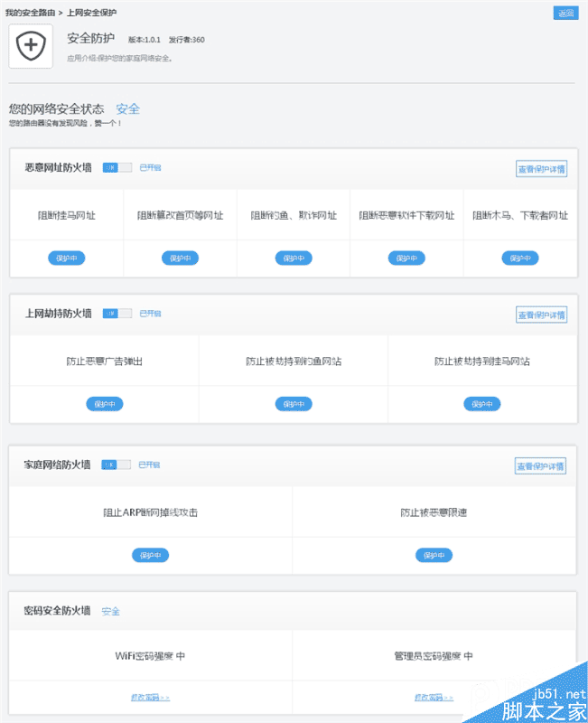Select the 防止恶意广告弹出 label
588x723 pixels.
click(105, 361)
